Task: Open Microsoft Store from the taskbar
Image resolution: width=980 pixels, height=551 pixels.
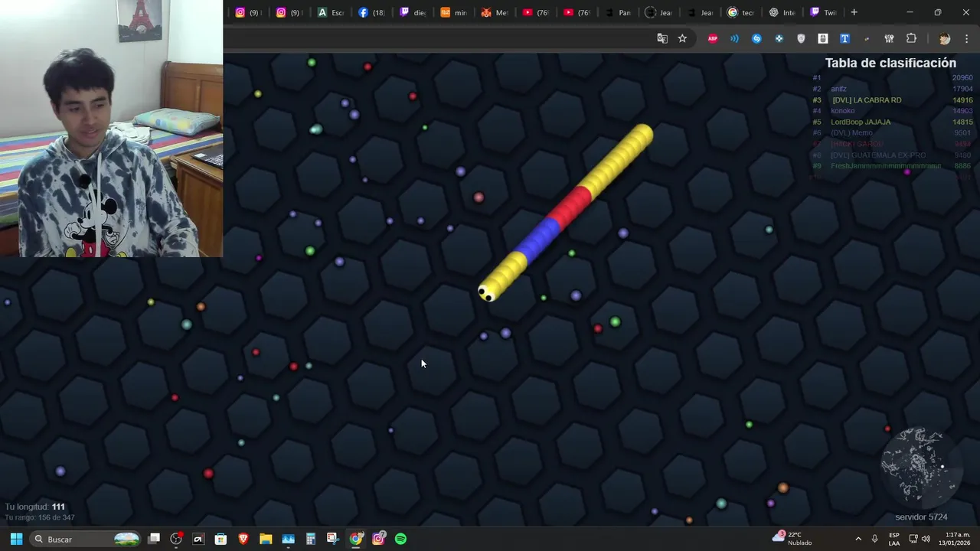Action: pos(220,539)
